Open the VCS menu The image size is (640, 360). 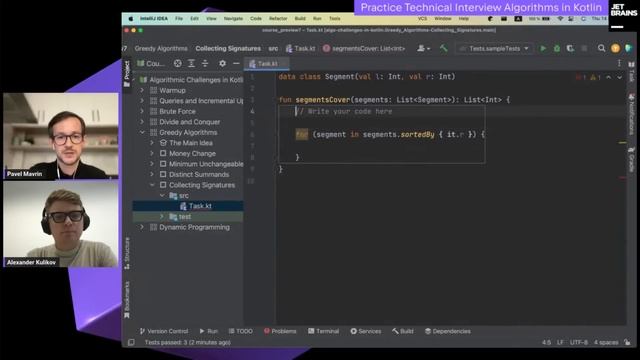(x=422, y=19)
